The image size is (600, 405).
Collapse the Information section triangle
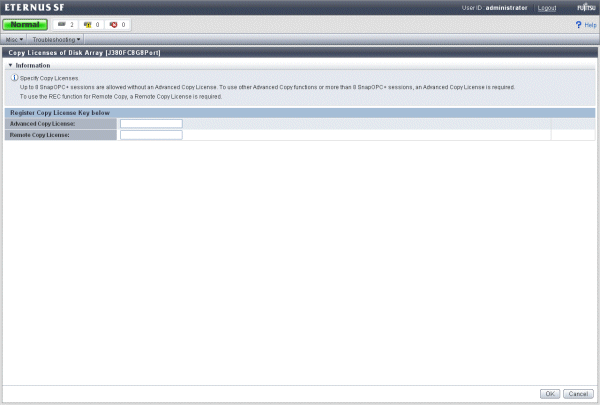click(x=10, y=65)
